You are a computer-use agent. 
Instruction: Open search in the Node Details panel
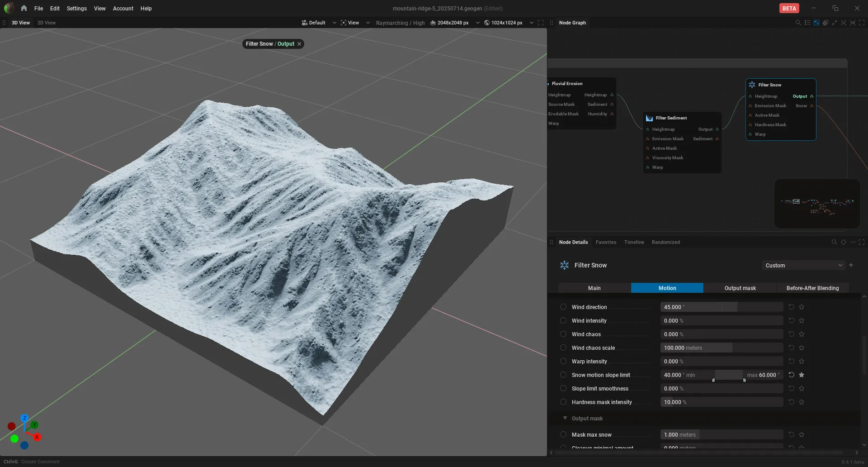coord(834,242)
